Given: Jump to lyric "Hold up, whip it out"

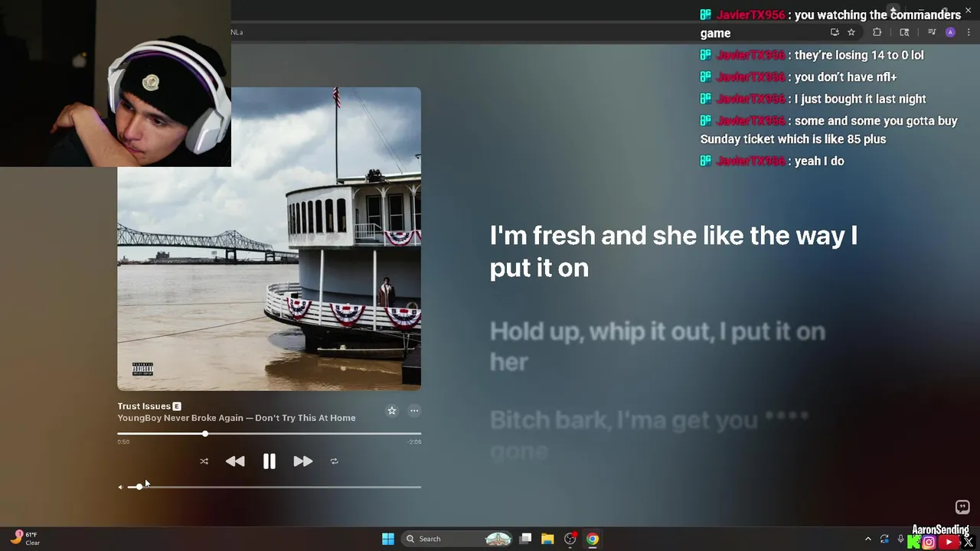Looking at the screenshot, I should click(x=658, y=346).
